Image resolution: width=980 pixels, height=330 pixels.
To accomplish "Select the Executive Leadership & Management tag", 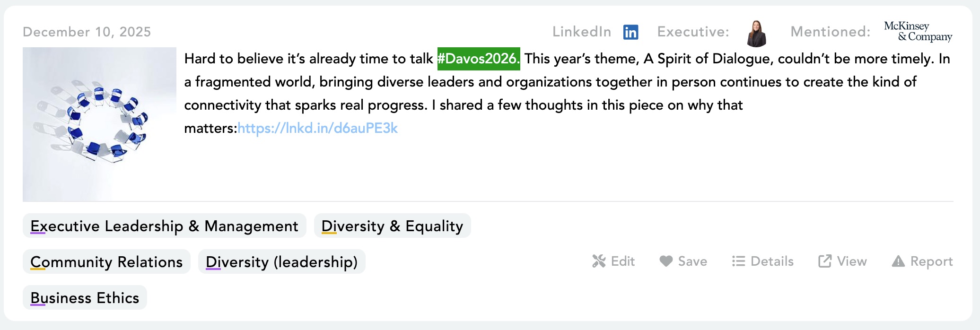I will pyautogui.click(x=164, y=226).
